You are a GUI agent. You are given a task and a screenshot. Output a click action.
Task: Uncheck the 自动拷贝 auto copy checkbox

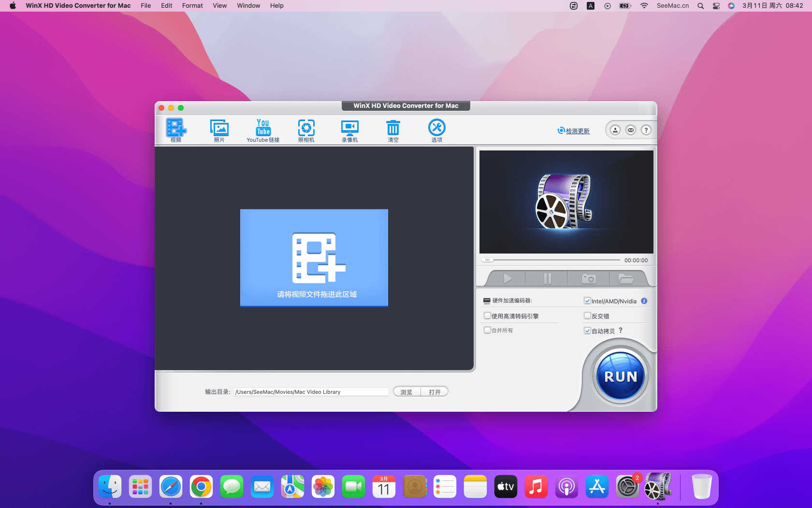point(587,331)
